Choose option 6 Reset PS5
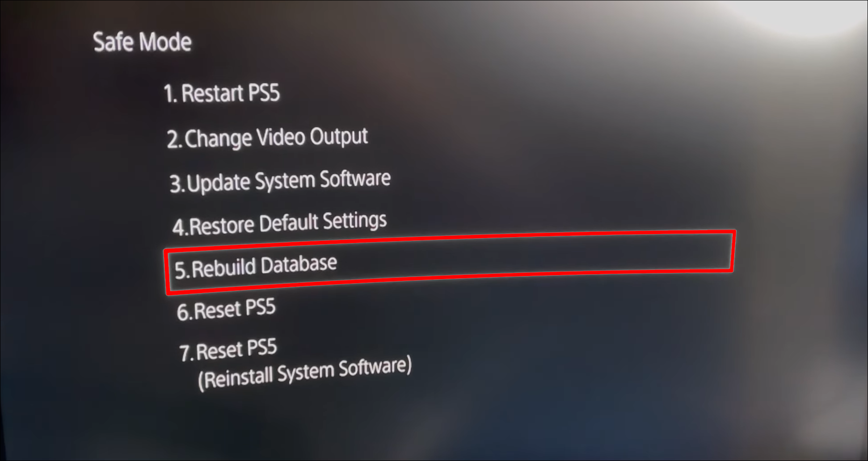Viewport: 868px width, 461px height. 226,309
